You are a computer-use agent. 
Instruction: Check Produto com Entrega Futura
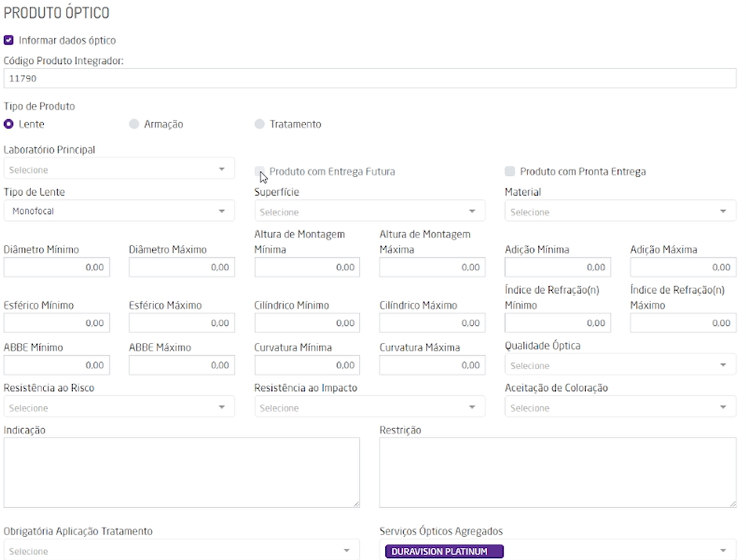259,171
